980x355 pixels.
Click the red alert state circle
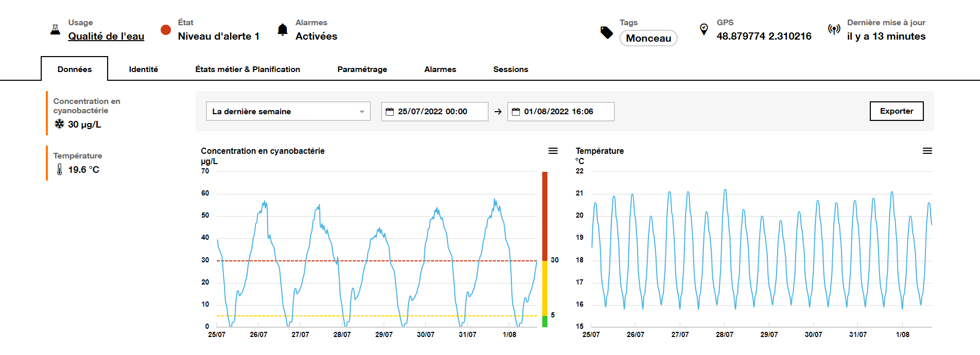coord(166,30)
